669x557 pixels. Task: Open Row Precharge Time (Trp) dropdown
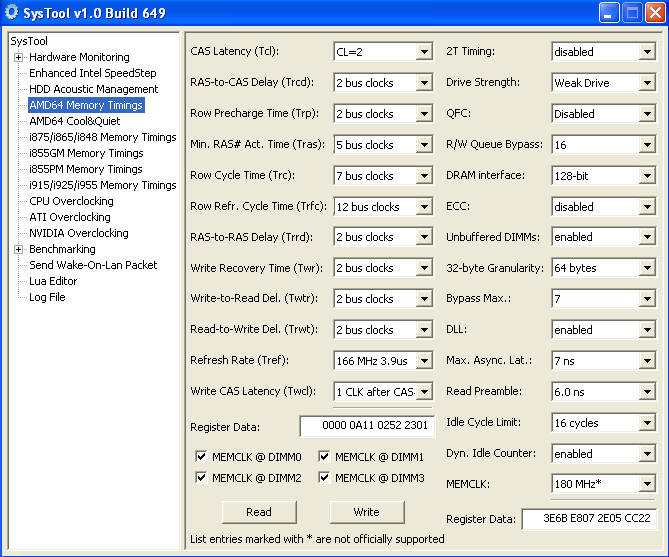click(x=383, y=114)
